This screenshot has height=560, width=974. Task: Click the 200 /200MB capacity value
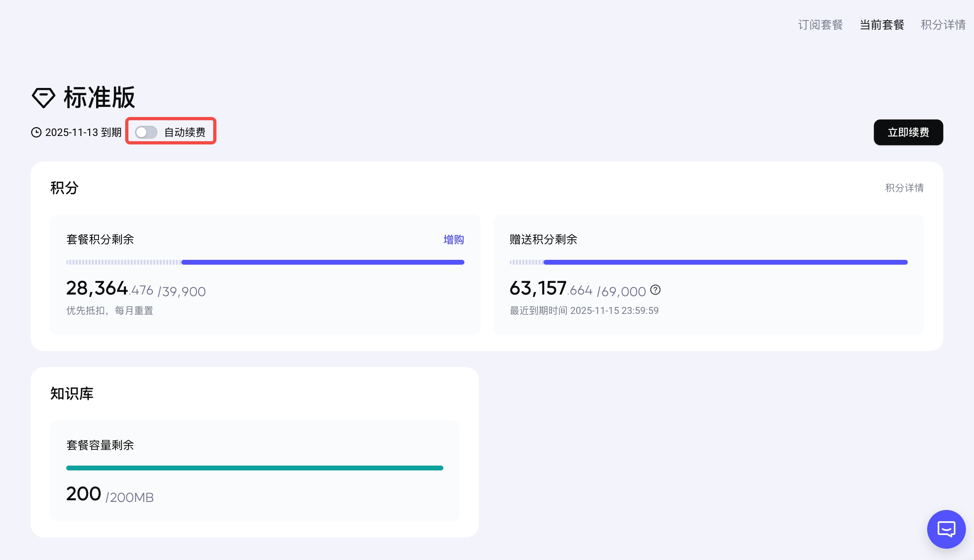[x=110, y=494]
